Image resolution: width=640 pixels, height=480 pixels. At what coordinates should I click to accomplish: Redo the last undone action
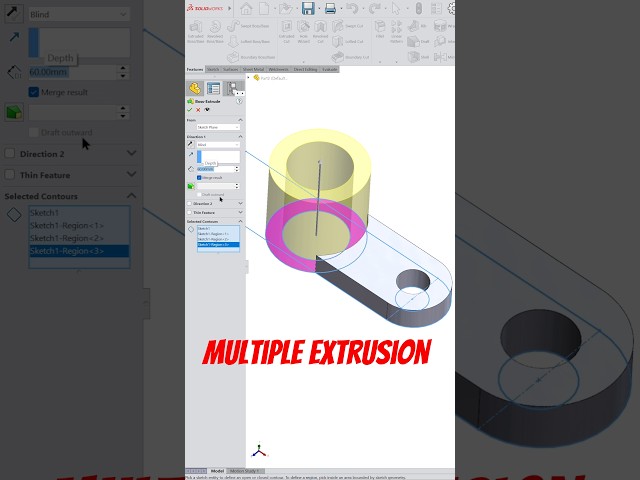[374, 9]
